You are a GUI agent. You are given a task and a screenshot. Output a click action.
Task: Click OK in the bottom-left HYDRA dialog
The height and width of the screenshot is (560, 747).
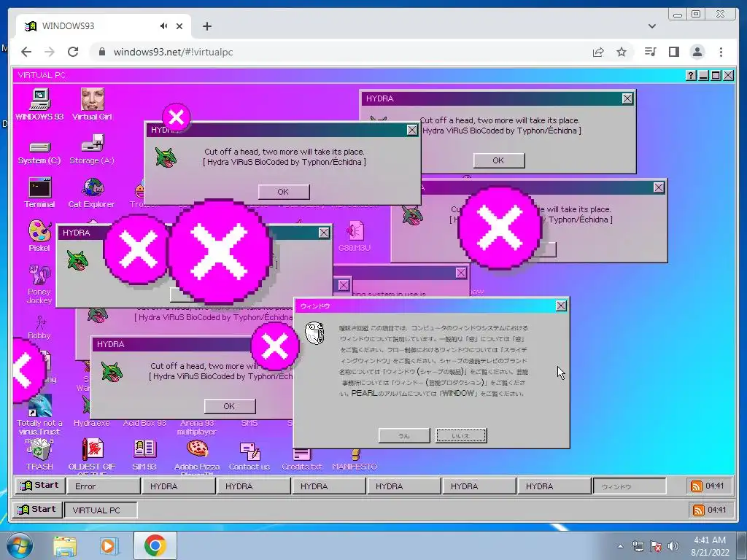230,406
